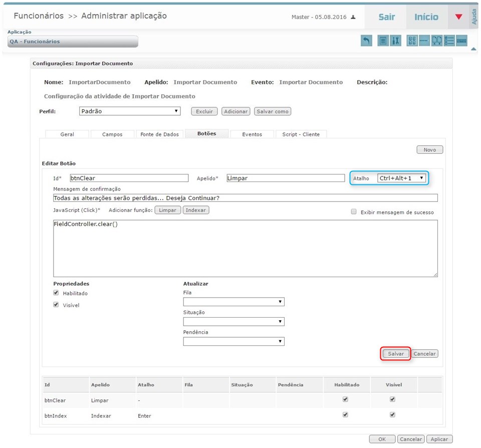Open the red triangle menu
The image size is (481, 448).
458,17
